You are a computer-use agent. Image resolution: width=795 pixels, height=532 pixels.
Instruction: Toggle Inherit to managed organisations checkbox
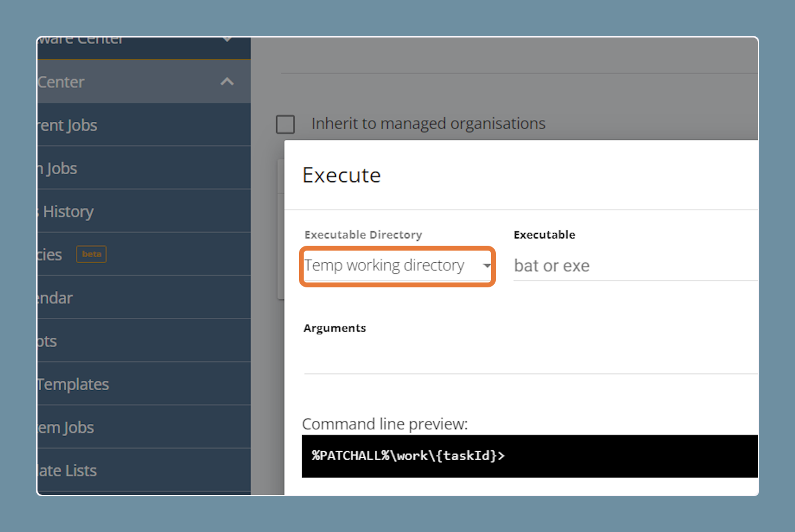pyautogui.click(x=285, y=124)
